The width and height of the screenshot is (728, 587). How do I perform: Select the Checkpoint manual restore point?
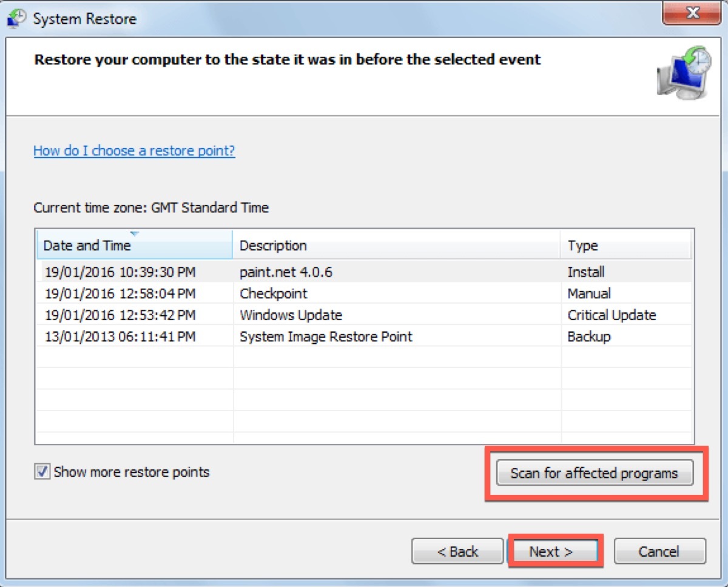(x=274, y=293)
